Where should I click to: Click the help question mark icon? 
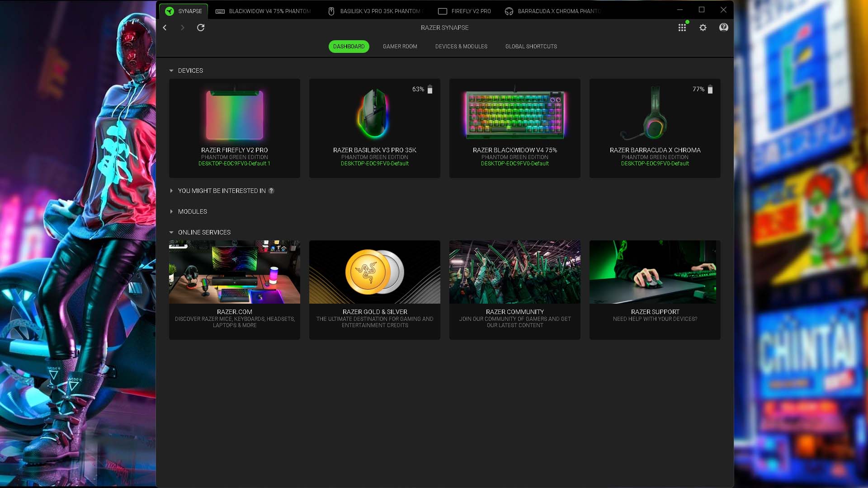click(723, 28)
